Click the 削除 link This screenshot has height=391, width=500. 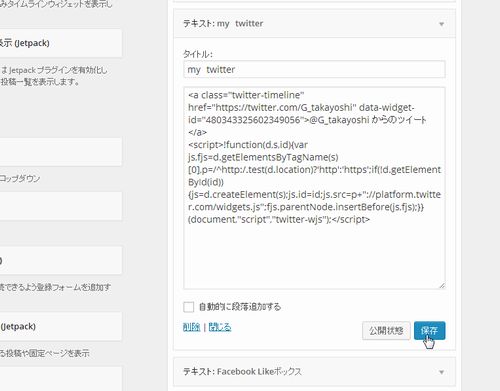(x=191, y=327)
